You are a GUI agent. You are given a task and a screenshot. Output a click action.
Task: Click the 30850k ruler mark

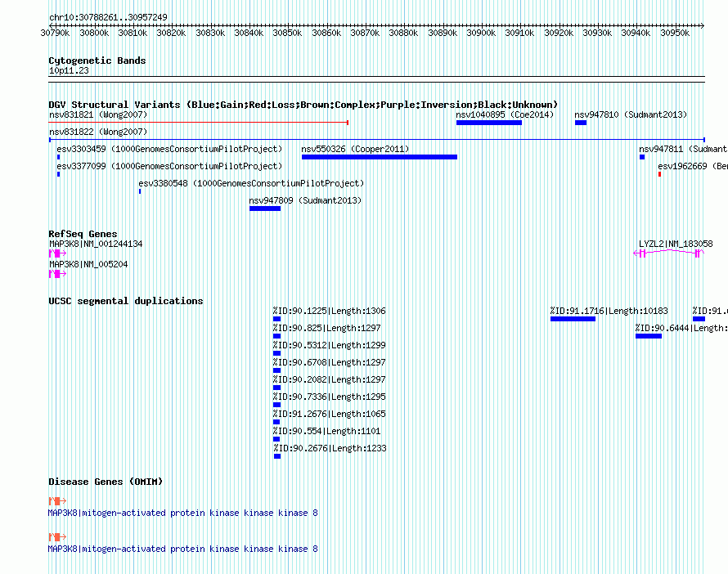point(287,33)
